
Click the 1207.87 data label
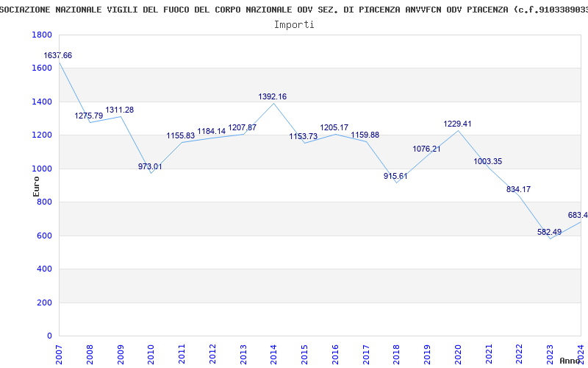coord(243,127)
